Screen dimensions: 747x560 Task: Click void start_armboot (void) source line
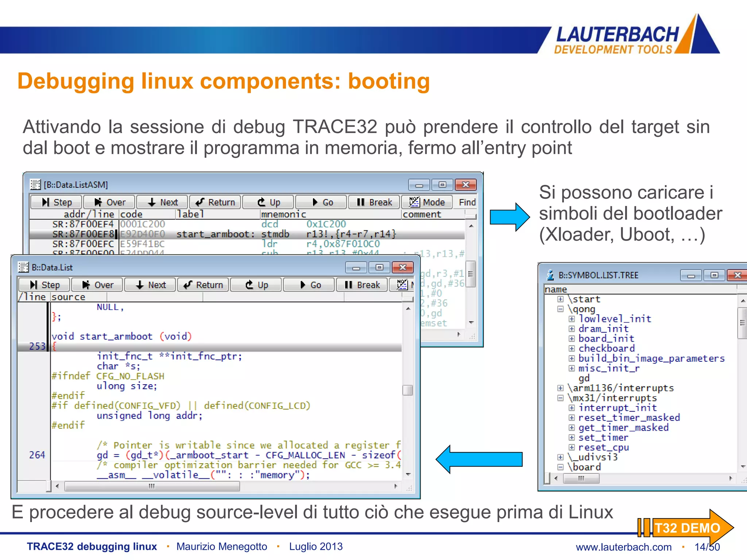coord(121,336)
